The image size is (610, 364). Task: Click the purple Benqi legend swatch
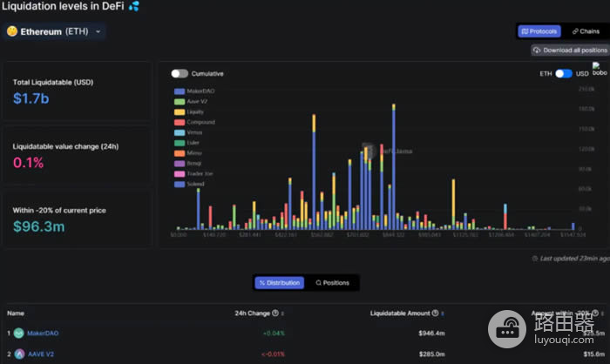pos(180,164)
